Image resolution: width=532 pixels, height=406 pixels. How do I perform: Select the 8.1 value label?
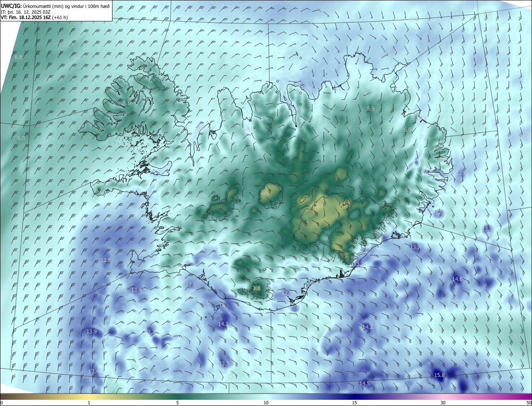click(x=517, y=335)
